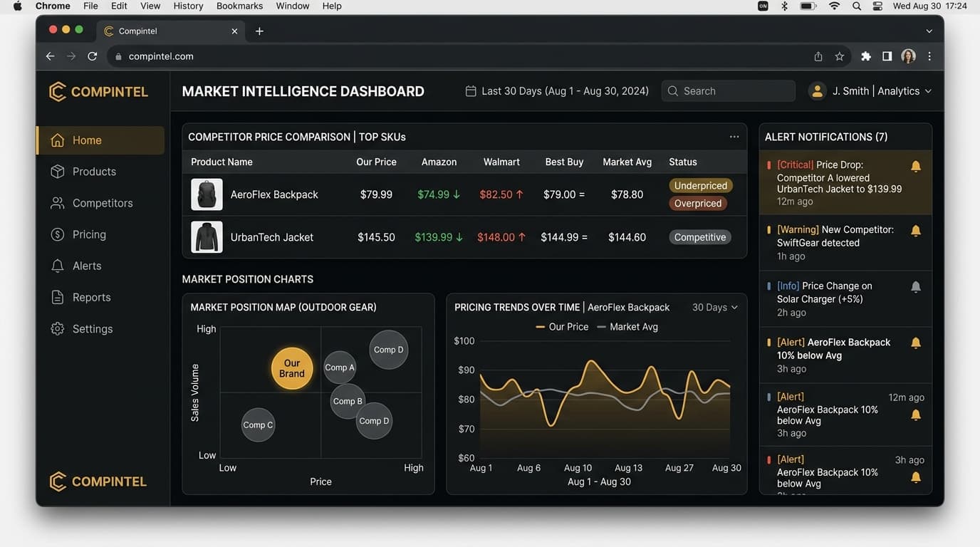Toggle bell on Solar Charger price change

(916, 287)
